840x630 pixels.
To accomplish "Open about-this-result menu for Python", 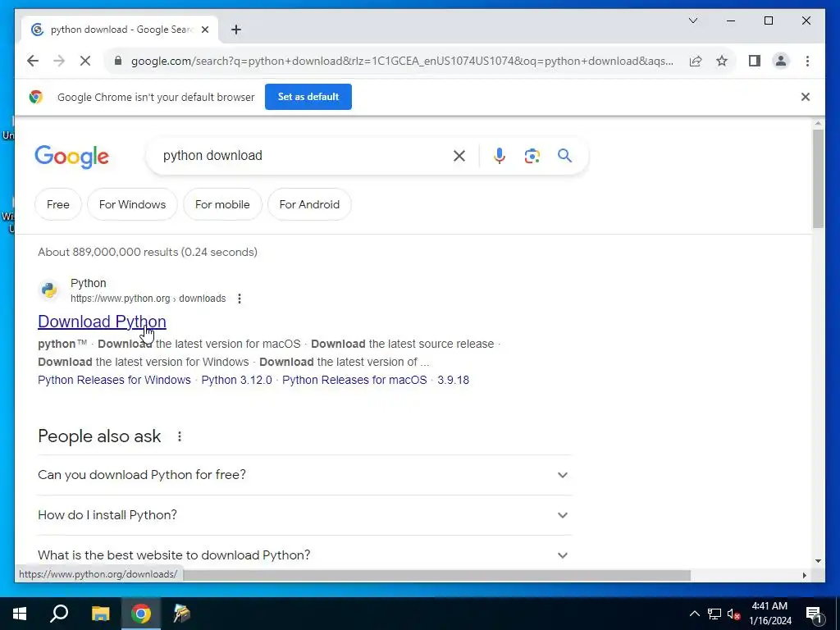I will [x=240, y=299].
